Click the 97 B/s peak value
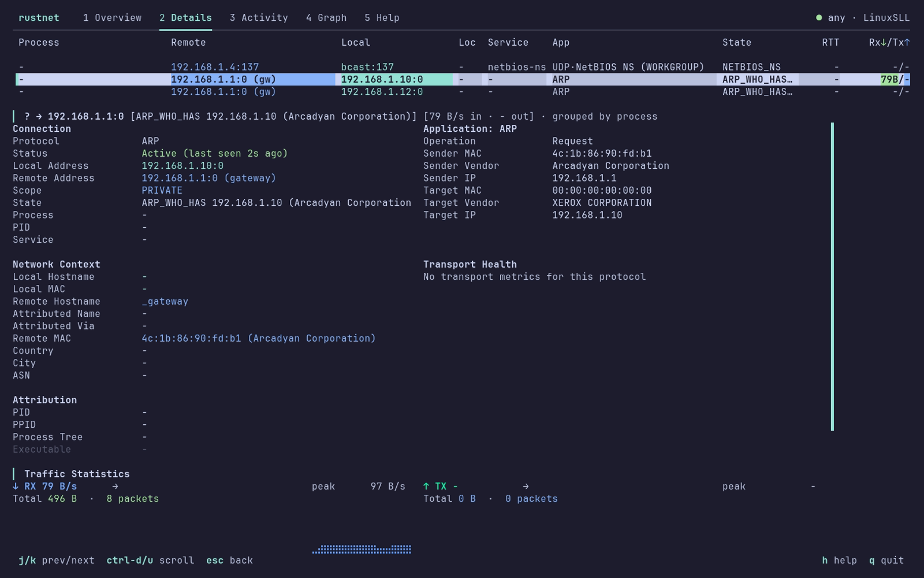The height and width of the screenshot is (578, 924). pos(388,486)
